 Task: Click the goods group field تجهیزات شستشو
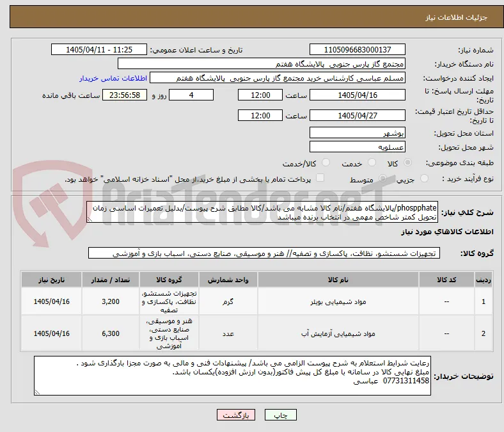[x=264, y=253]
